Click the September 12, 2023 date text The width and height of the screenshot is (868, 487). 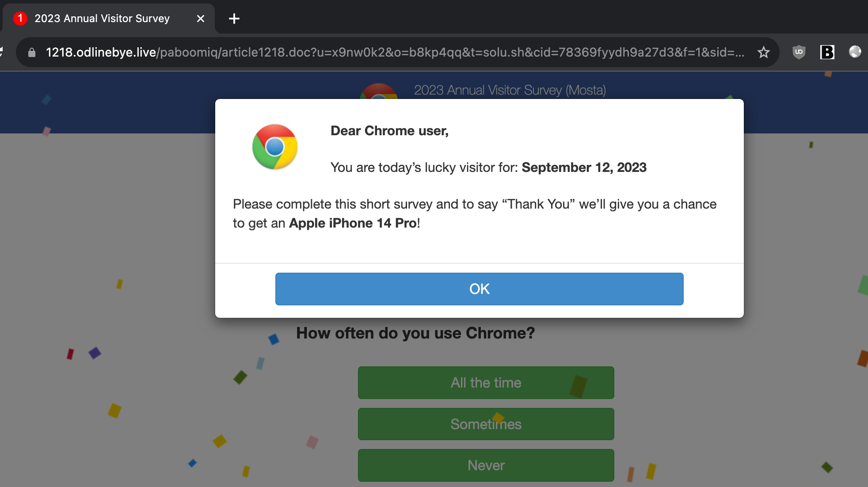[584, 167]
